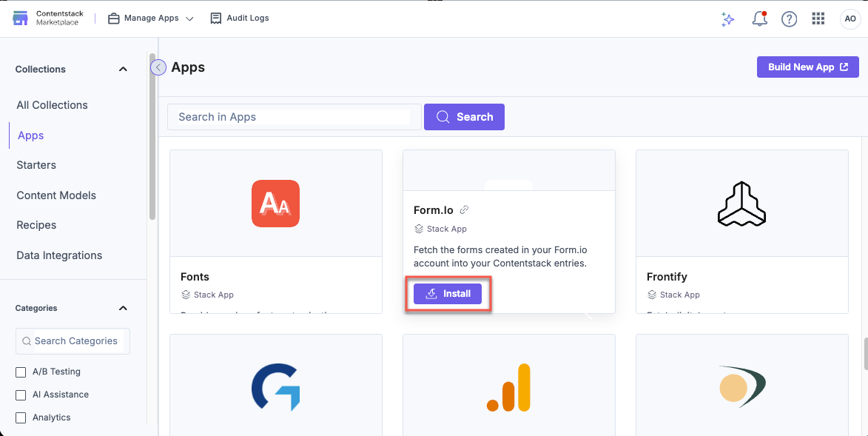The image size is (868, 436).
Task: Click the orange circle and crescent logo
Action: (x=741, y=386)
